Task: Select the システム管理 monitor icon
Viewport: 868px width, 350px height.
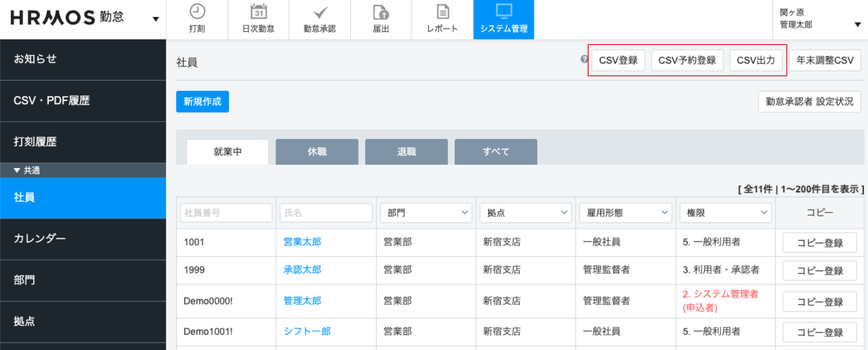Action: [x=504, y=12]
